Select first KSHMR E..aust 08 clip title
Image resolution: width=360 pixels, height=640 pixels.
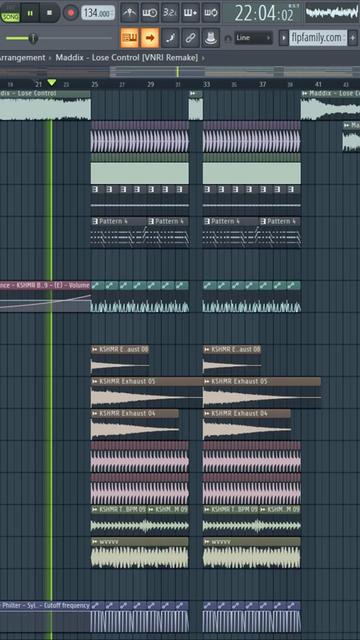(120, 349)
